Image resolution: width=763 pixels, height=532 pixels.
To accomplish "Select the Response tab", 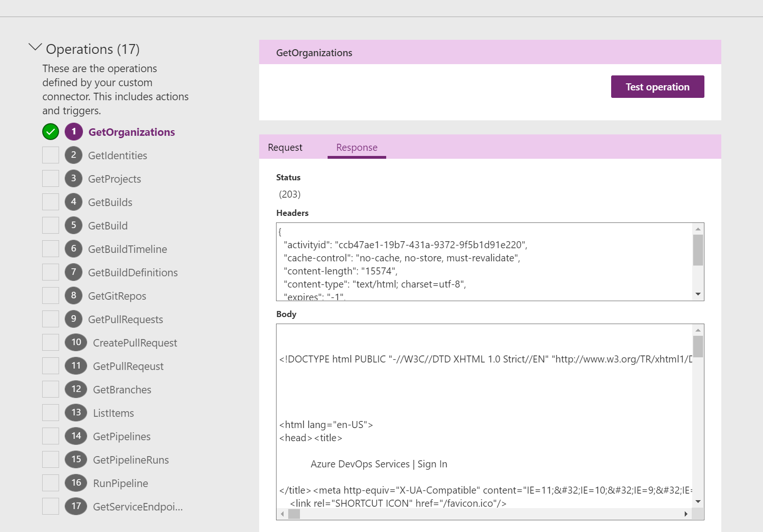I will [356, 147].
